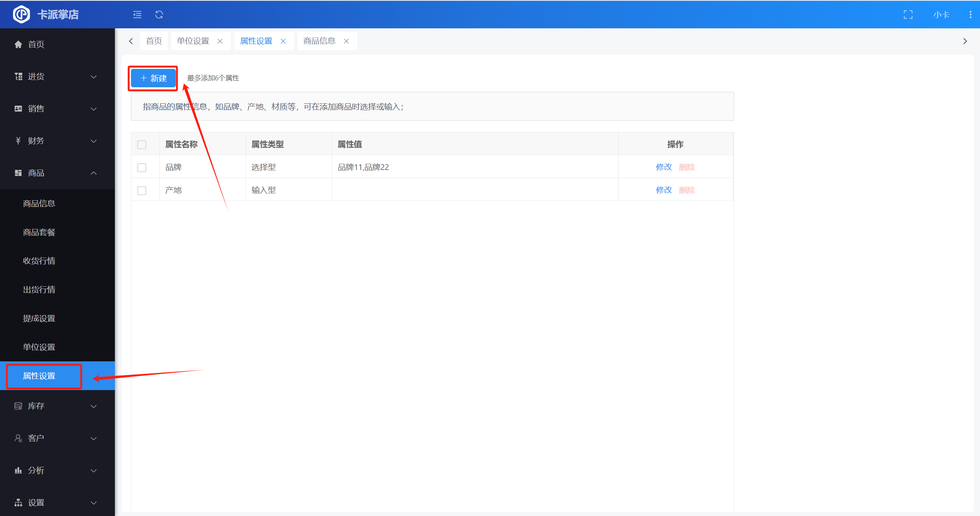
Task: Tick the checkbox for 产地 row
Action: [x=142, y=190]
